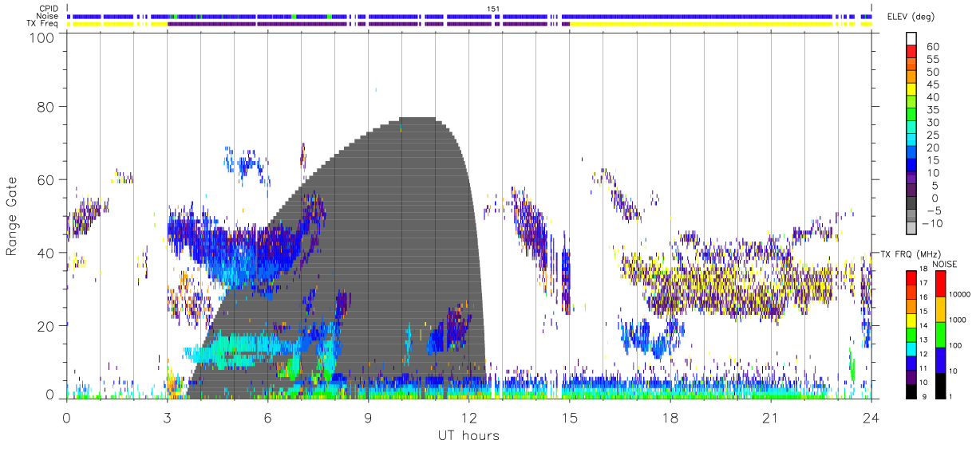The image size is (980, 452).
Task: Select the 50 label on the ELEV scale
Action: coord(933,72)
